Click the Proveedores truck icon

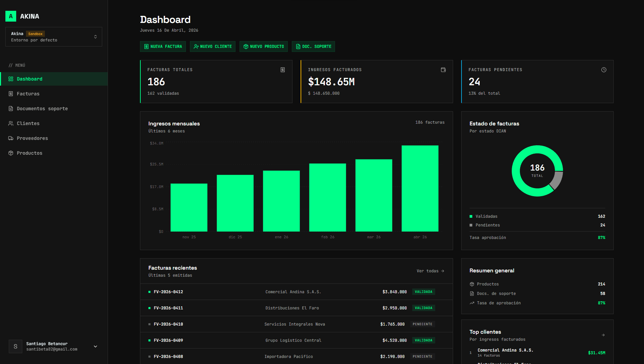click(x=11, y=138)
